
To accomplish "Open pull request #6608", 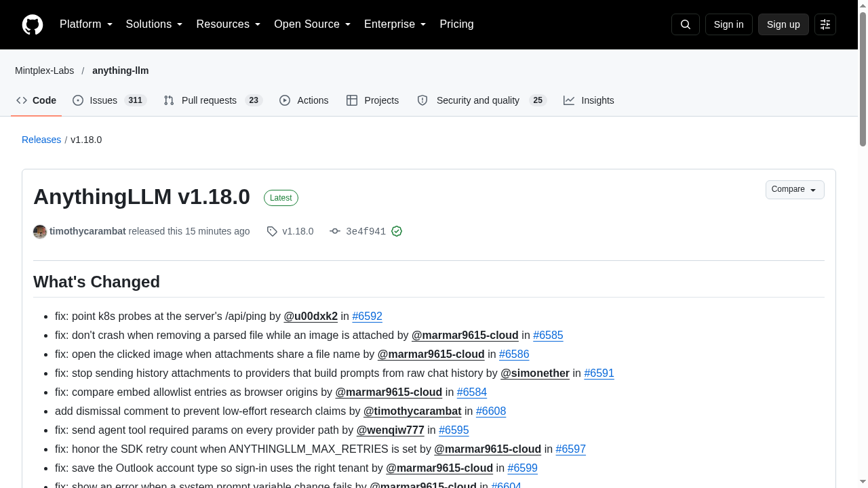I will (x=491, y=411).
